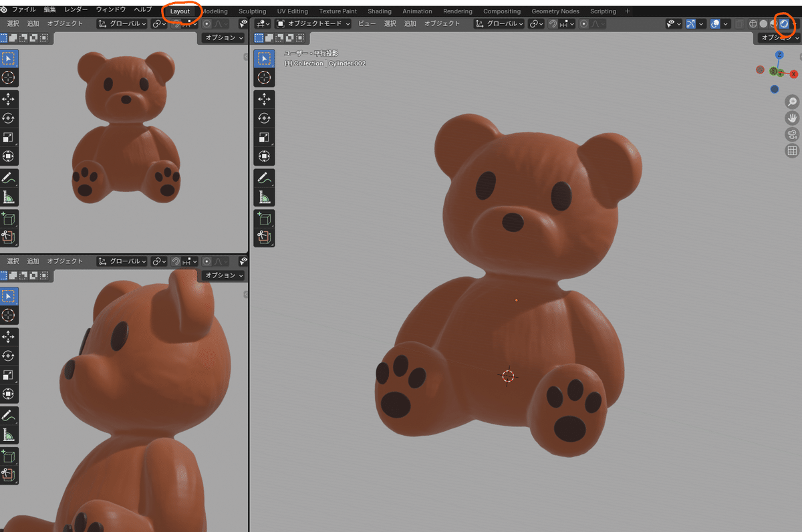Select the Measure tool in the right viewport
Image resolution: width=802 pixels, height=532 pixels.
click(x=264, y=198)
